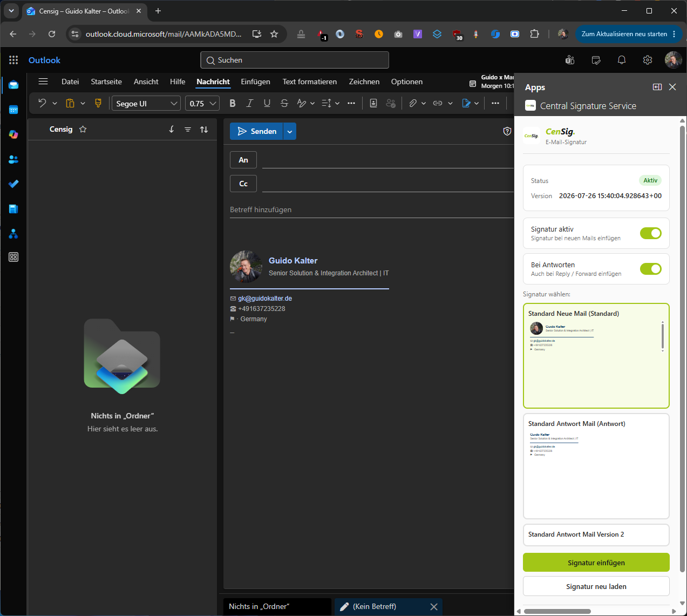Image resolution: width=687 pixels, height=616 pixels.
Task: Toggle underline formatting
Action: [x=267, y=103]
